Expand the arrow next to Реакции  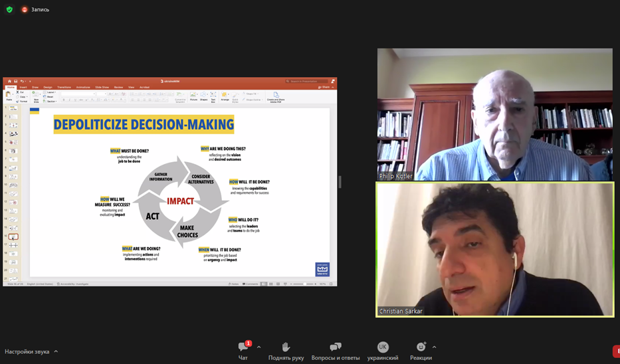pyautogui.click(x=434, y=347)
